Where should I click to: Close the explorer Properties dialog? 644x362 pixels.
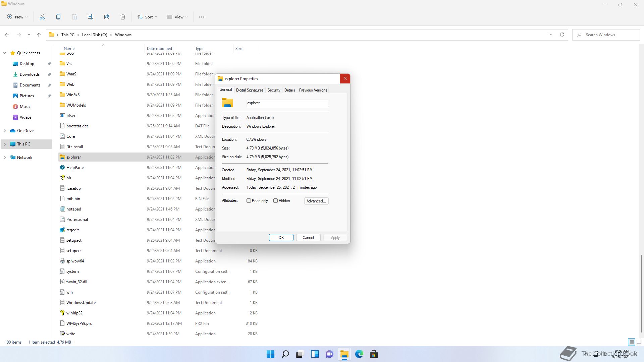tap(345, 79)
